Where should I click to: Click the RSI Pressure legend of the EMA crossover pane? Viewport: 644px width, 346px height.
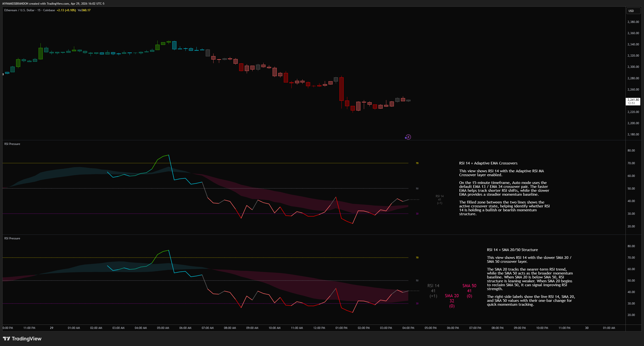click(x=12, y=144)
